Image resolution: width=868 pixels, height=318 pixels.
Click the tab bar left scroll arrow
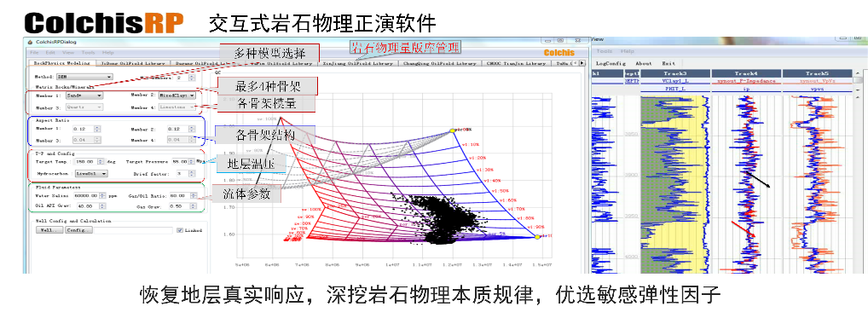(x=576, y=63)
